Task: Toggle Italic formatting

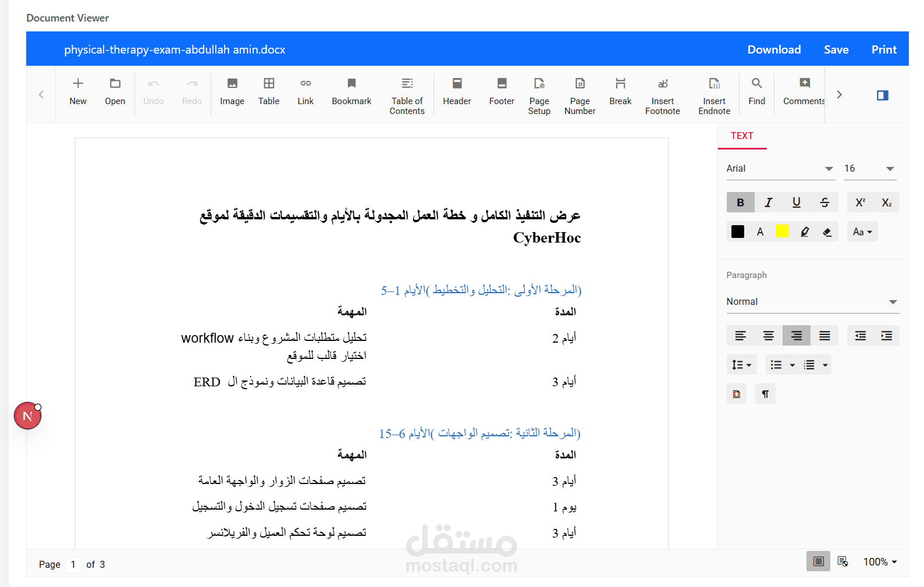Action: pos(769,202)
